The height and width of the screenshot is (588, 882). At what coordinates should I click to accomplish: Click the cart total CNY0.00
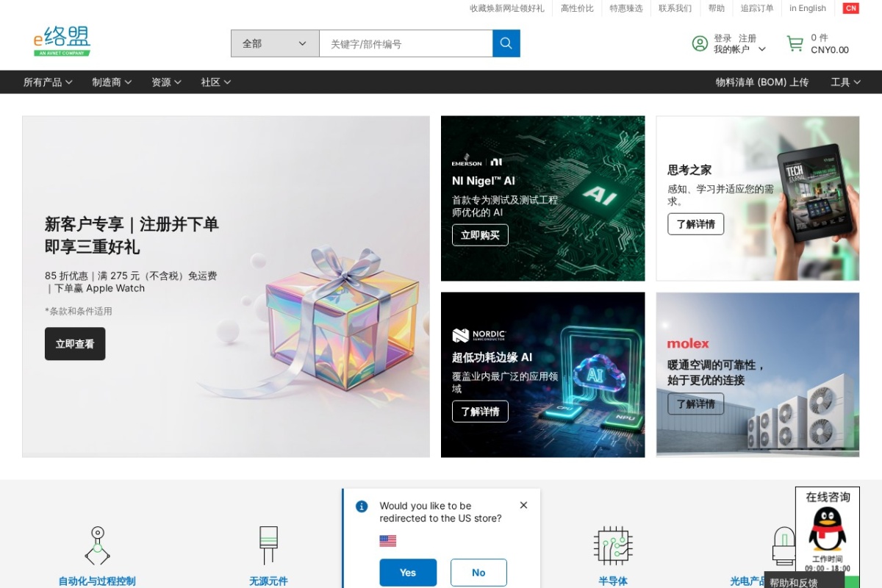830,50
